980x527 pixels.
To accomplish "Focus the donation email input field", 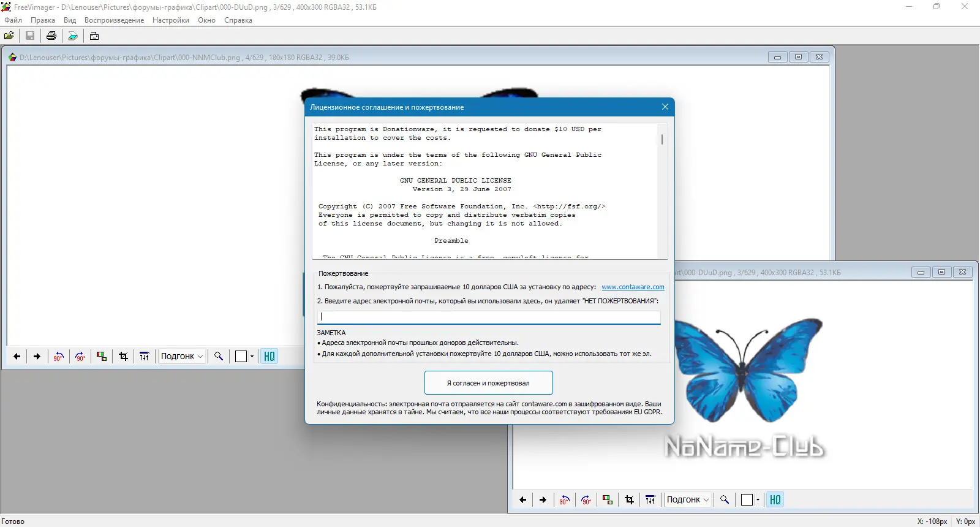I will (489, 317).
